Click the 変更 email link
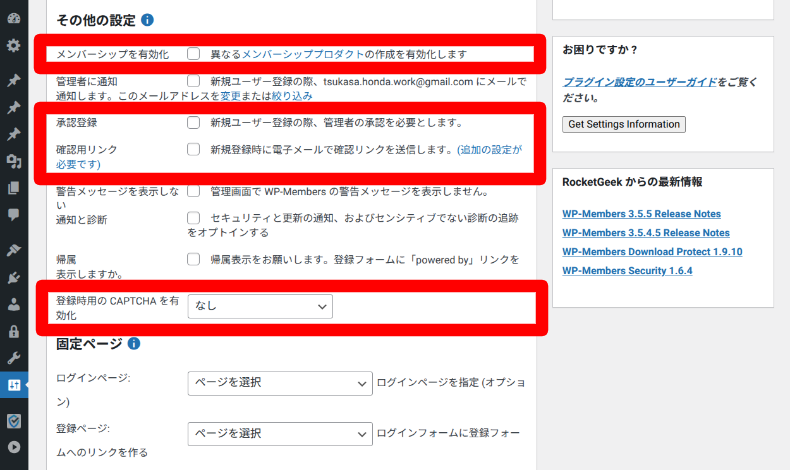The image size is (790, 470). [230, 96]
